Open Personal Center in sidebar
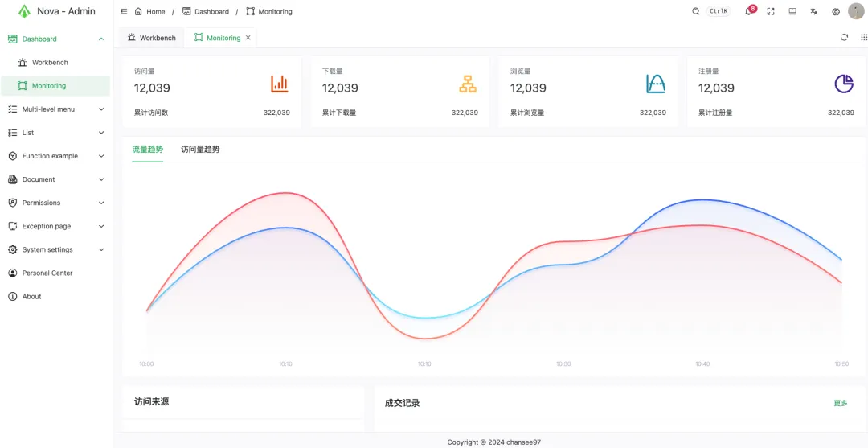This screenshot has width=868, height=448. (x=55, y=273)
